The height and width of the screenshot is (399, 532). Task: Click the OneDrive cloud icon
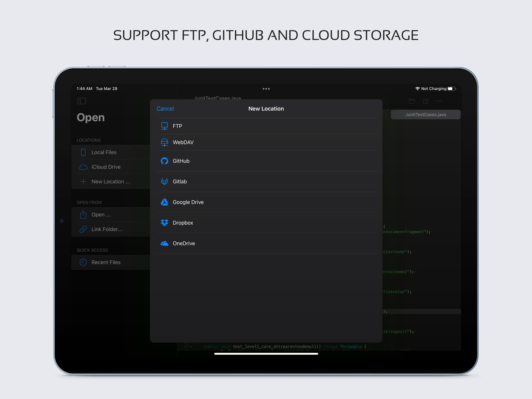pyautogui.click(x=164, y=243)
